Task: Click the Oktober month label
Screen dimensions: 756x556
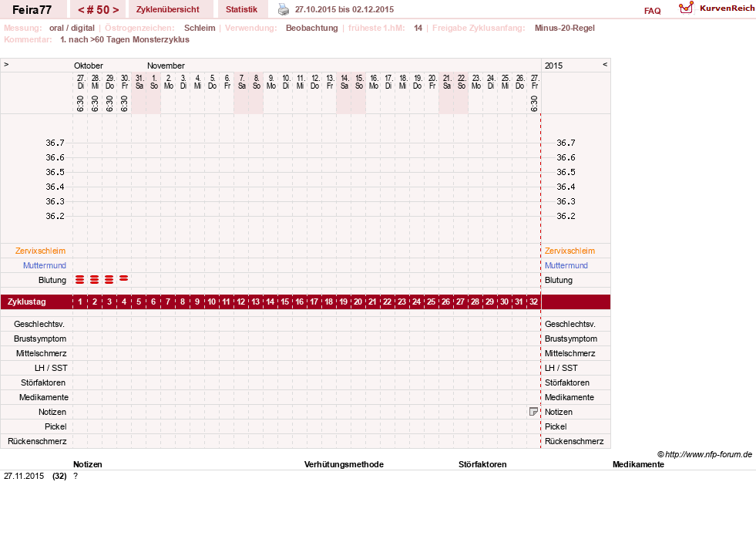Action: 88,66
